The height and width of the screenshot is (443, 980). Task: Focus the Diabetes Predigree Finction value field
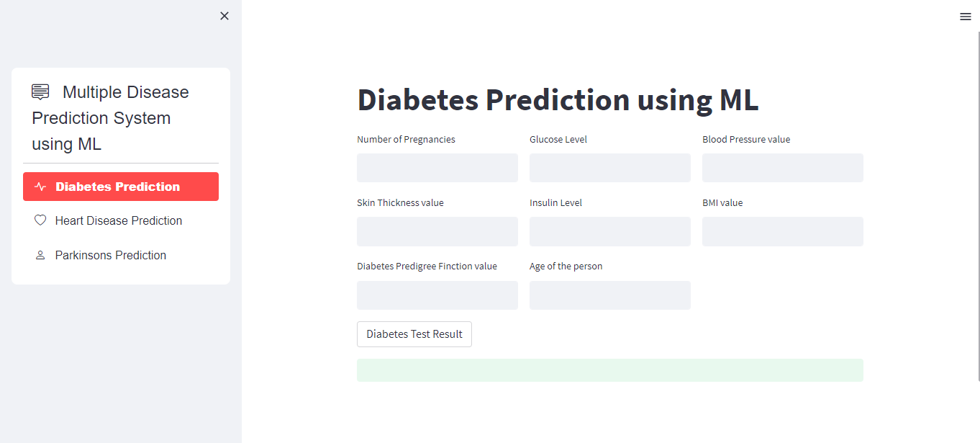pos(437,295)
